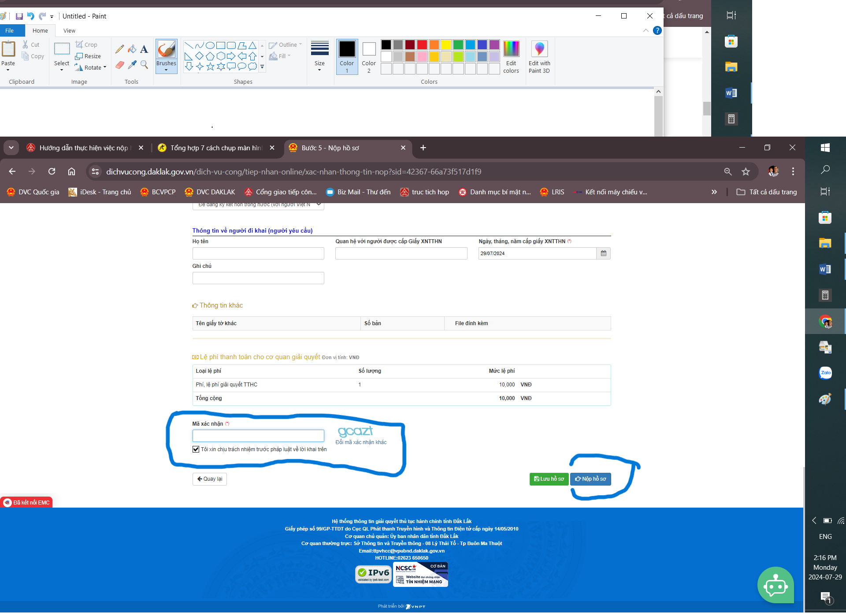Show more bookmarks with the double chevron

click(714, 192)
